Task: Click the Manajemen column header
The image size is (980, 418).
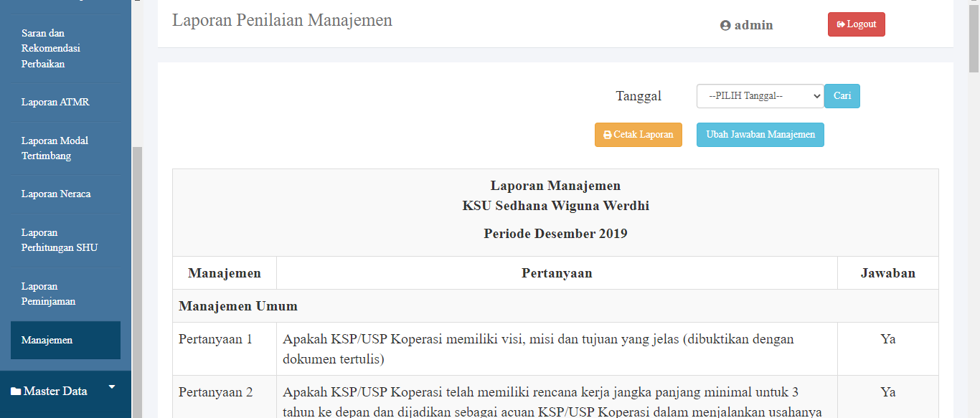Action: click(x=225, y=273)
